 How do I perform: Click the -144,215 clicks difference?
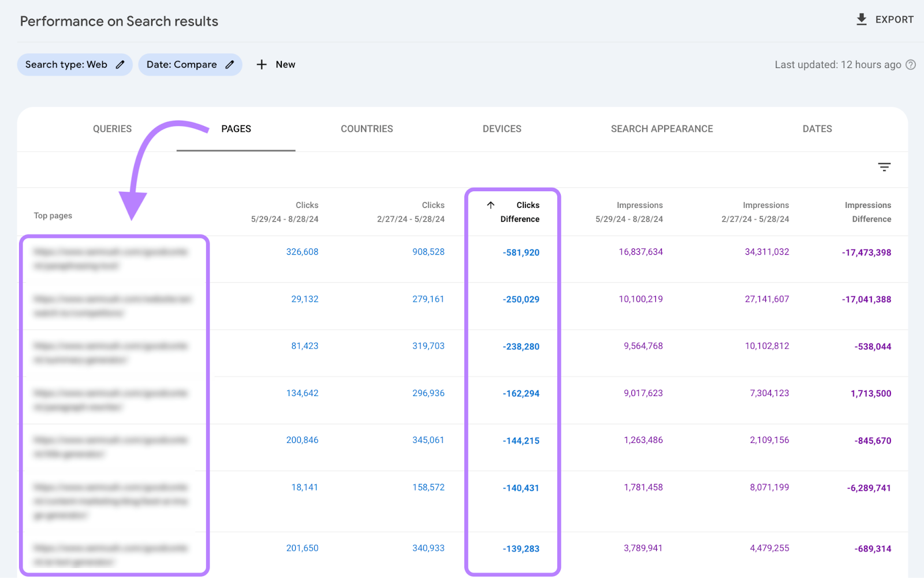click(x=521, y=441)
